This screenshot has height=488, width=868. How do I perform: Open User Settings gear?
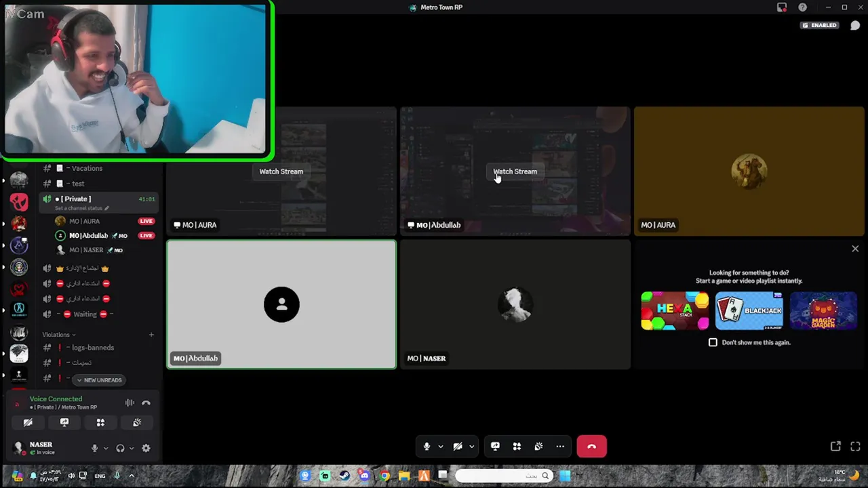click(x=146, y=448)
